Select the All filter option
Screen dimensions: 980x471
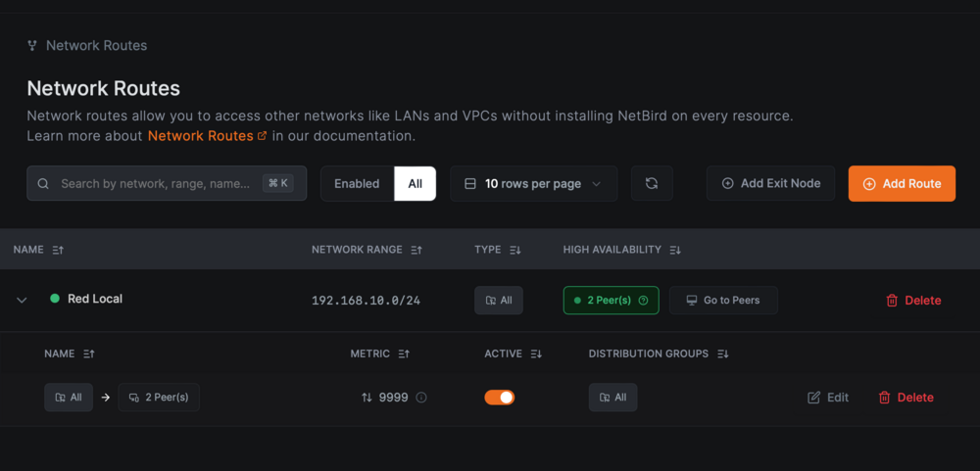[x=415, y=184]
